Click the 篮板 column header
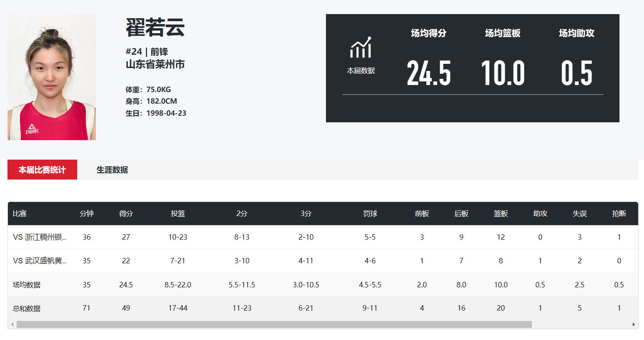This screenshot has width=644, height=340. (x=501, y=214)
